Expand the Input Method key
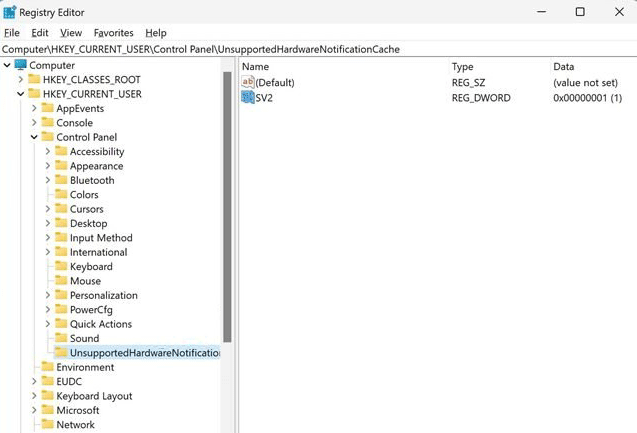Screen dimensions: 637x433 click(48, 238)
